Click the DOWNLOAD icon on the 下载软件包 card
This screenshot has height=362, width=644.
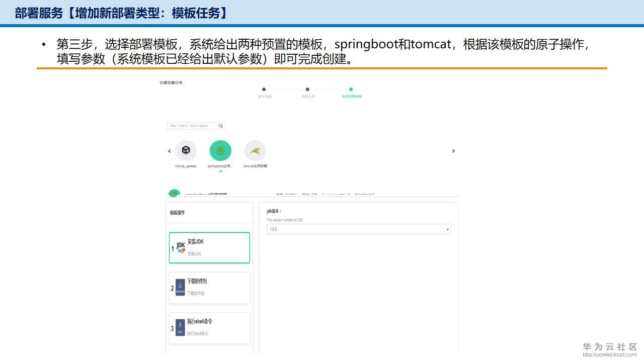pos(179,288)
